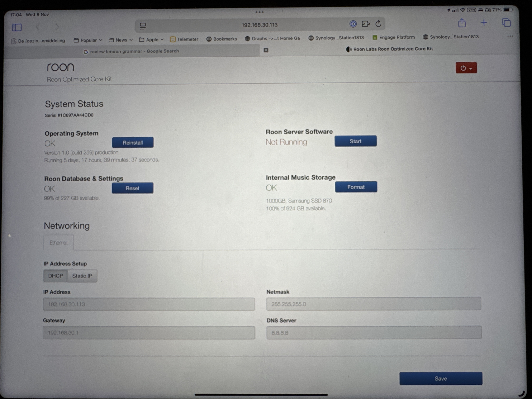Tap the Wi-Fi status icon
The height and width of the screenshot is (399, 532).
pos(462,10)
